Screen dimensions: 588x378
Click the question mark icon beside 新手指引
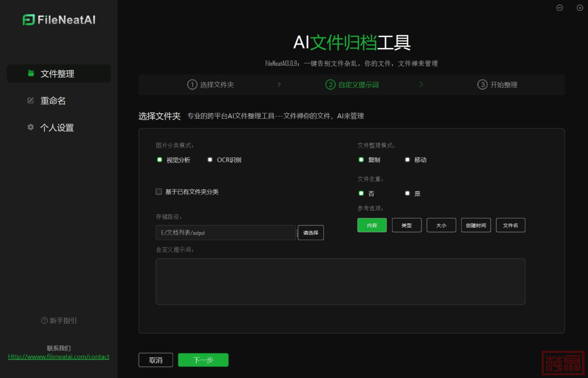click(44, 320)
